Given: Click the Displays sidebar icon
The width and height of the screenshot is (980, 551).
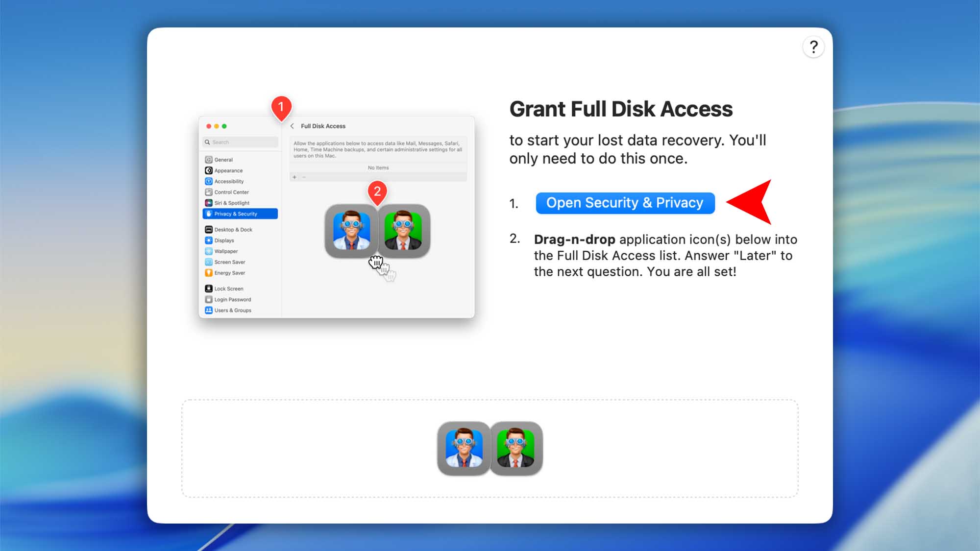Looking at the screenshot, I should (x=208, y=240).
